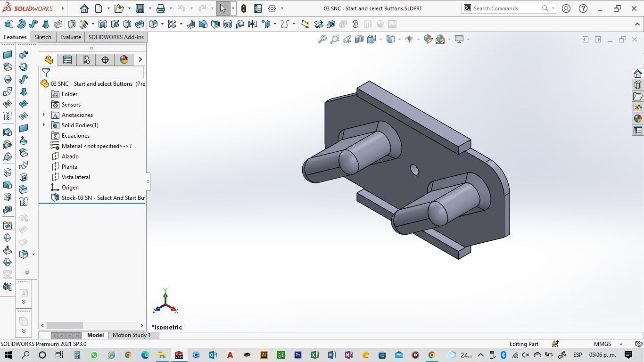This screenshot has width=644, height=362.
Task: Click the Options gear icon
Action: [x=272, y=8]
